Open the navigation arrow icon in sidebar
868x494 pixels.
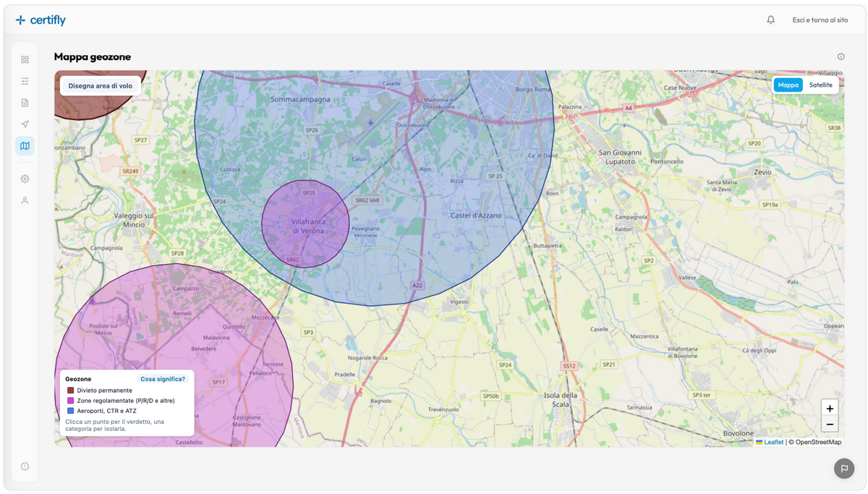25,124
